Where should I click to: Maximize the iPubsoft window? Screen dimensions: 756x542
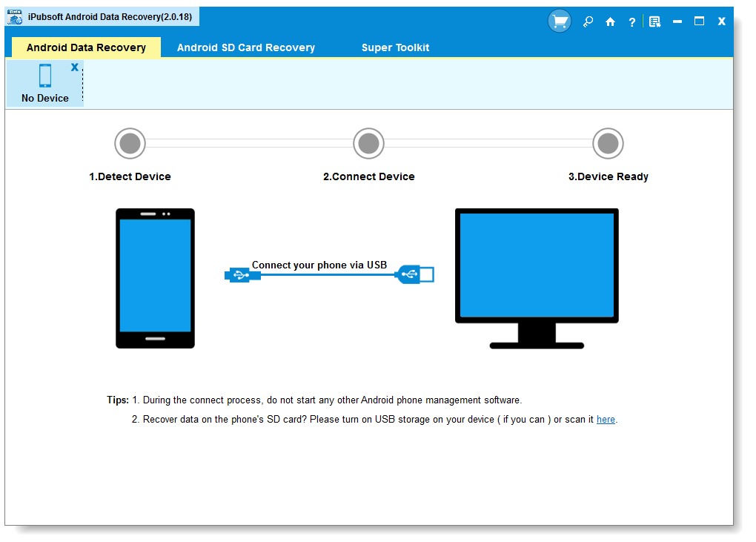point(699,22)
